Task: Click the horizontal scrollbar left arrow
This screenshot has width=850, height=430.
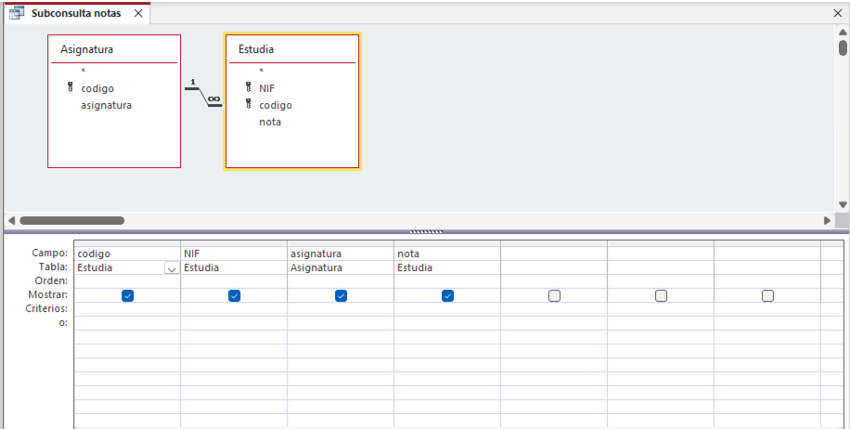Action: point(12,220)
